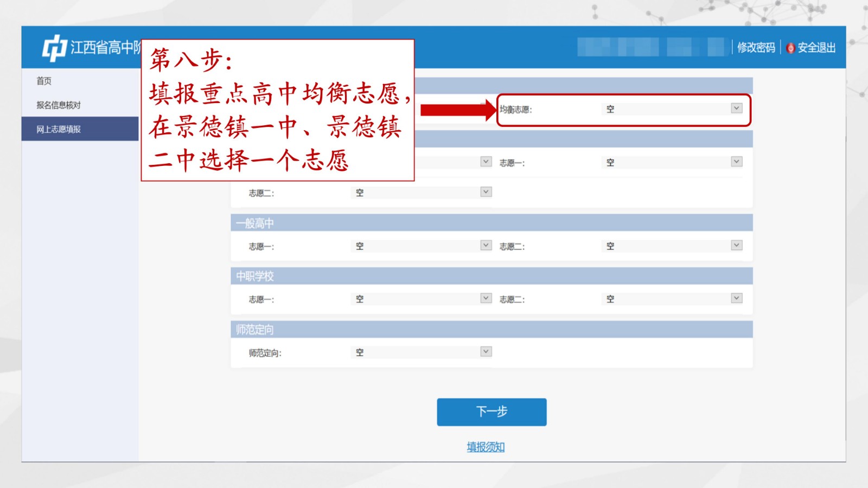Open 中职学校 志愿一 dropdown

click(486, 298)
